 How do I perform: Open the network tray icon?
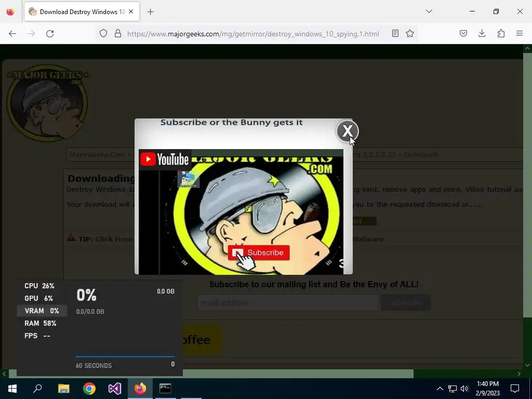click(x=453, y=389)
